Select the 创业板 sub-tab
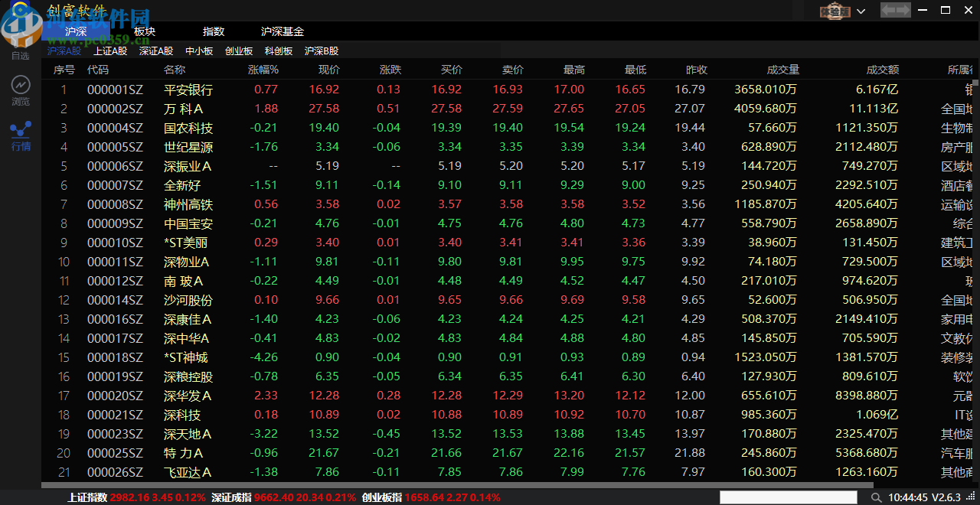Image resolution: width=980 pixels, height=505 pixels. pyautogui.click(x=239, y=51)
